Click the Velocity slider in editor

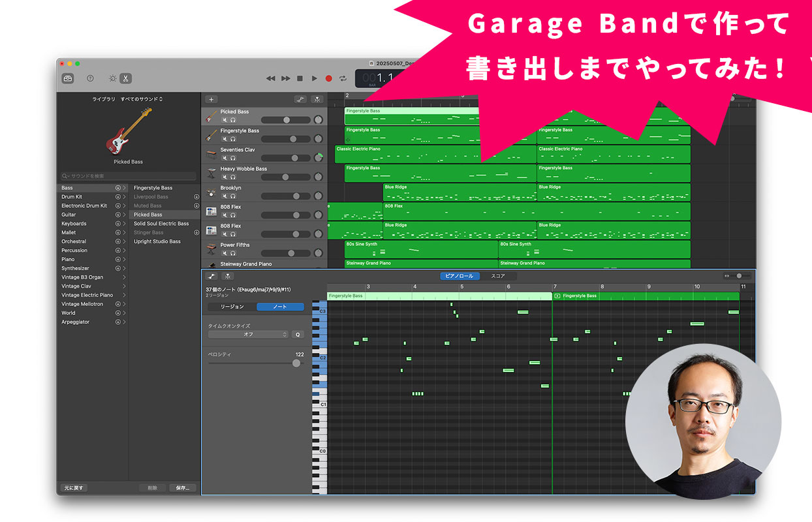click(x=256, y=363)
